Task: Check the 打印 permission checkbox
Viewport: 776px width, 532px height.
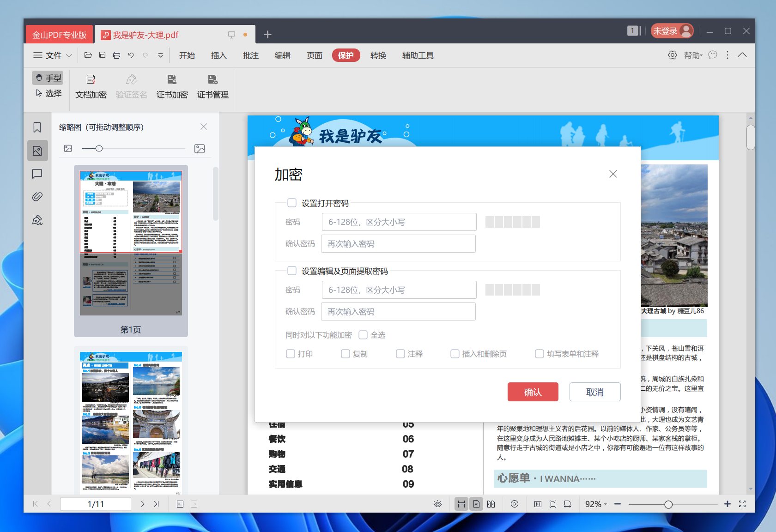Action: [291, 354]
